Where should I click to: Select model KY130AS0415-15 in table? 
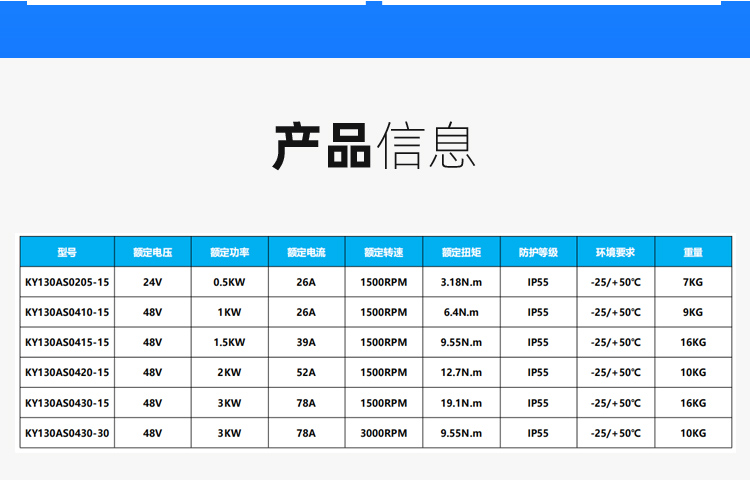[67, 343]
